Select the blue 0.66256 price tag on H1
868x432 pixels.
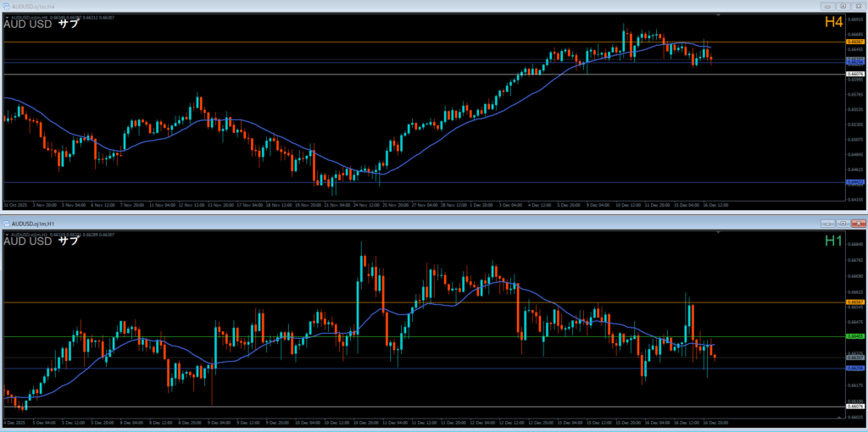[854, 368]
